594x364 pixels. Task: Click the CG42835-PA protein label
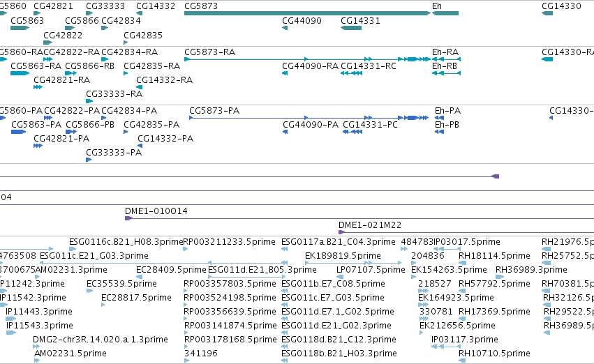151,125
